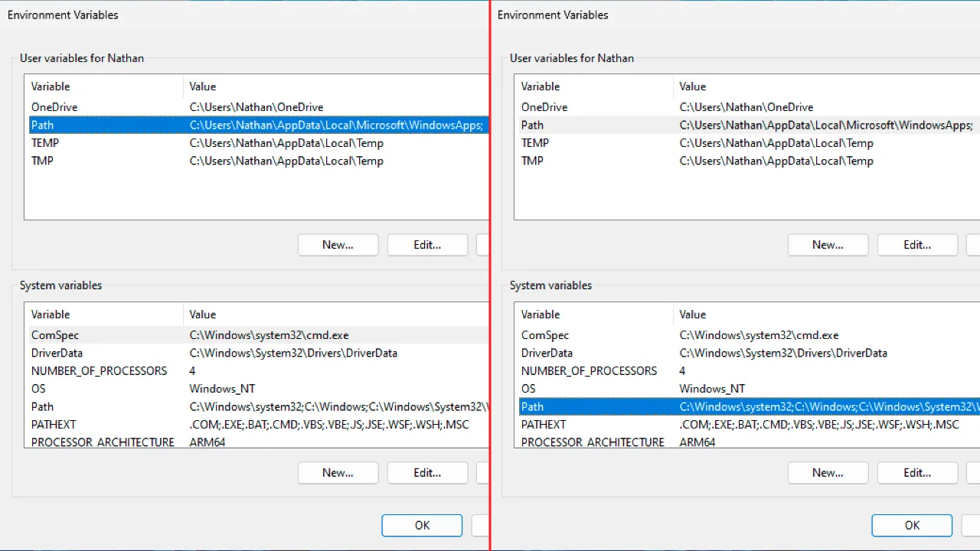Click OK in the left dialog
980x551 pixels.
421,525
